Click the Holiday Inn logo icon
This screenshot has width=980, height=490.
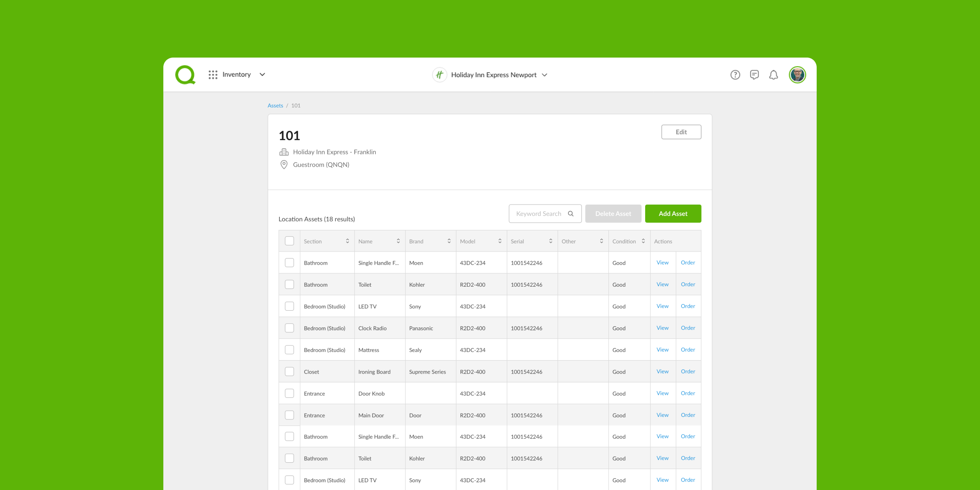tap(439, 75)
